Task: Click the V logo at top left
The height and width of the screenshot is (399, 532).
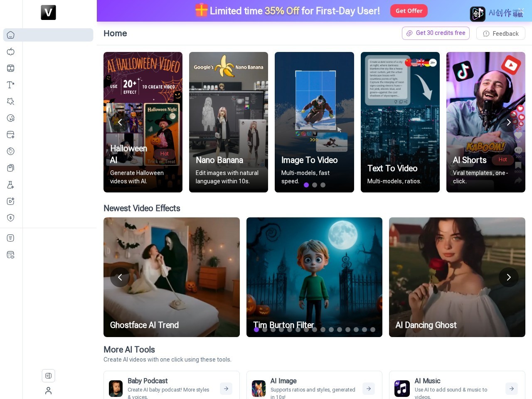Action: pos(48,12)
